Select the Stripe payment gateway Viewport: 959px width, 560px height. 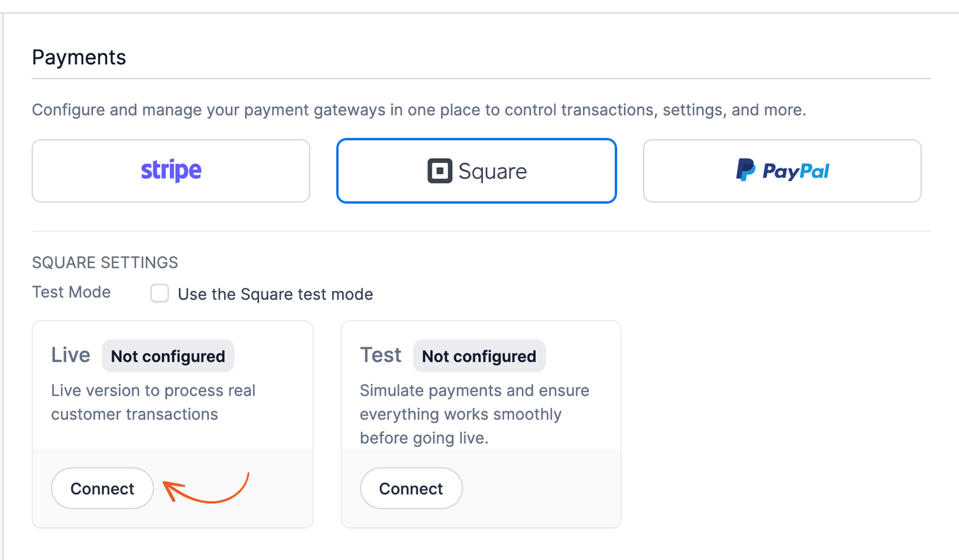pos(171,171)
